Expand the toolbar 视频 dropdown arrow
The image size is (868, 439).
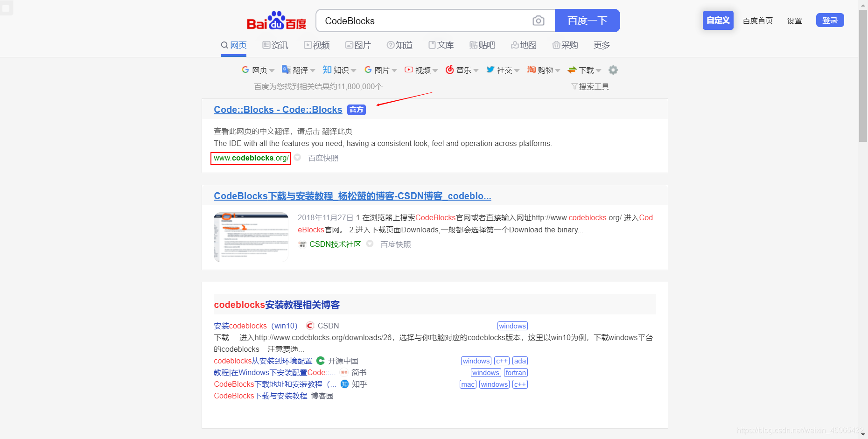pyautogui.click(x=435, y=70)
